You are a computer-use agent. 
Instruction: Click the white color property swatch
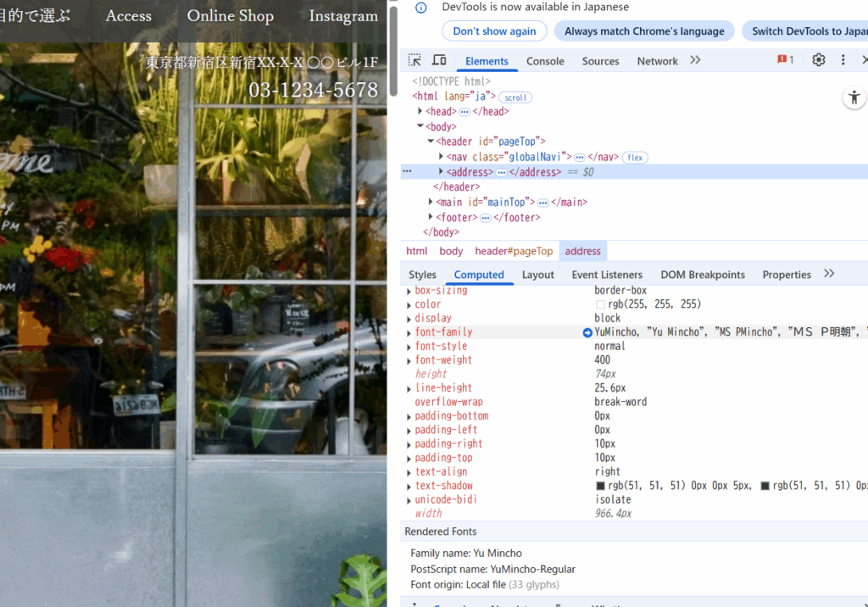coord(600,305)
